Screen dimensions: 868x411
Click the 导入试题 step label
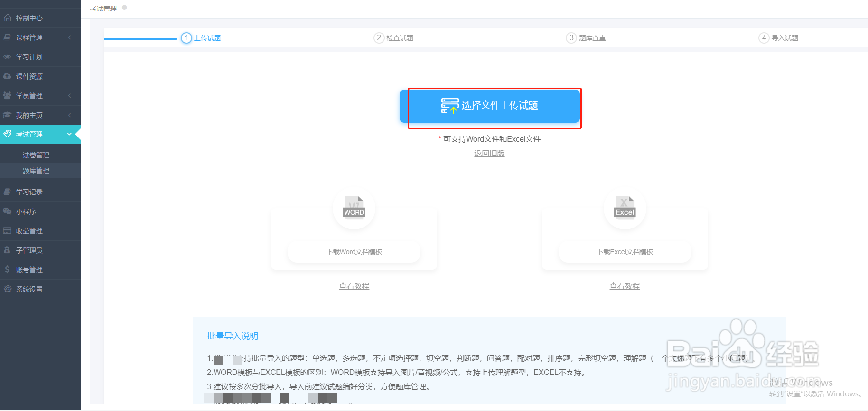(785, 38)
